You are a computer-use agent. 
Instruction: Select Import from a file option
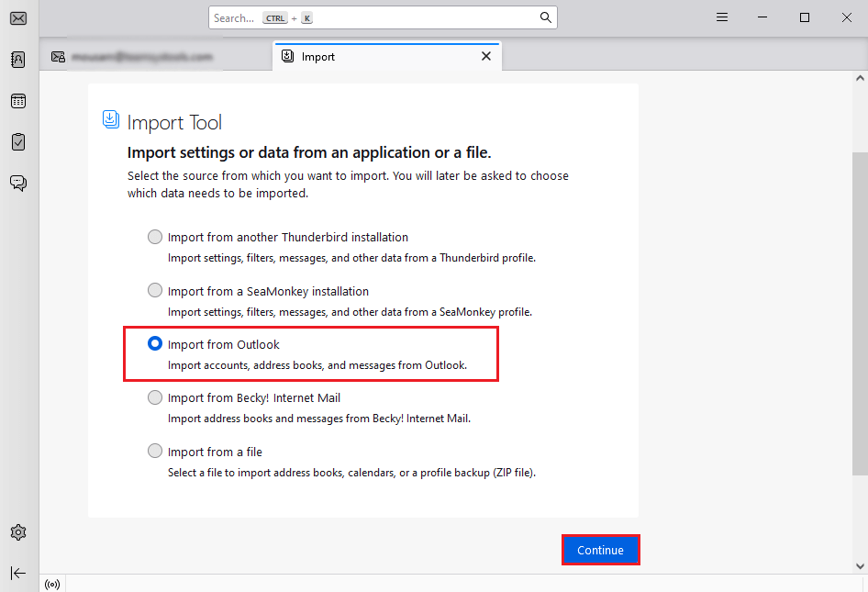coord(155,451)
